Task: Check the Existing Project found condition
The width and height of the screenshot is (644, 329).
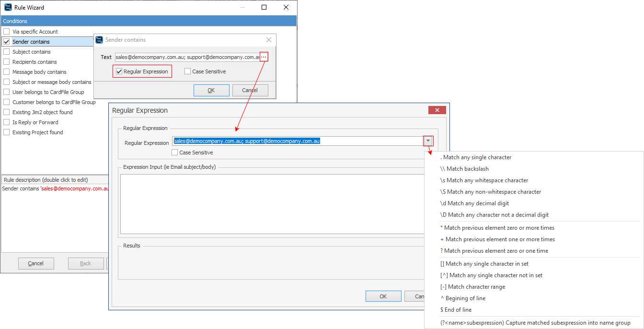Action: pos(7,132)
